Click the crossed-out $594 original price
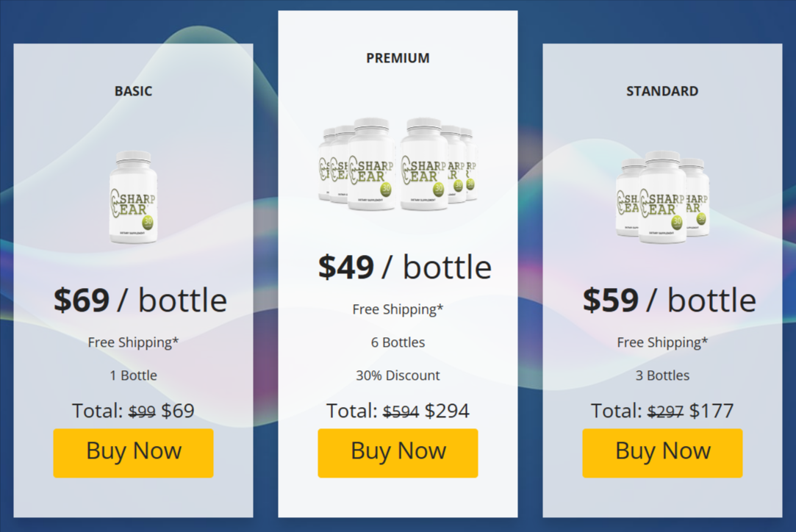This screenshot has width=796, height=532. click(x=400, y=411)
